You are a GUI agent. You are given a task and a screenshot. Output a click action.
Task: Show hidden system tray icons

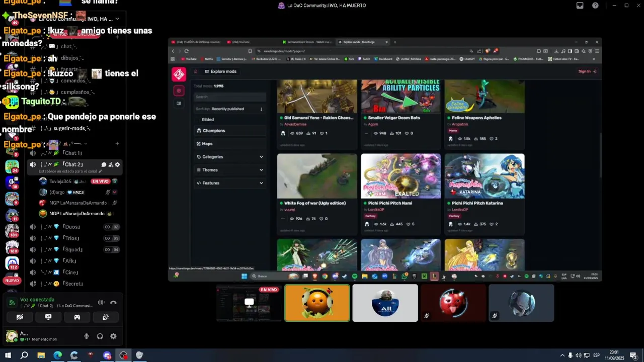(562, 355)
